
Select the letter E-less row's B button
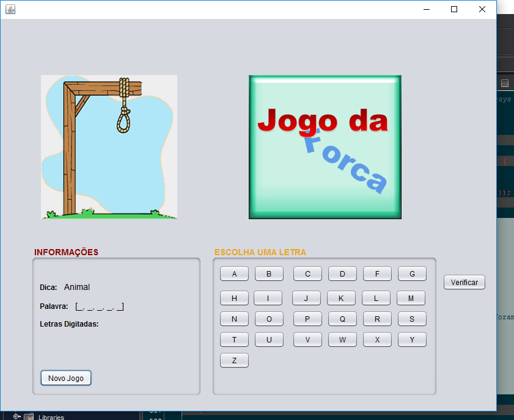[x=269, y=273]
